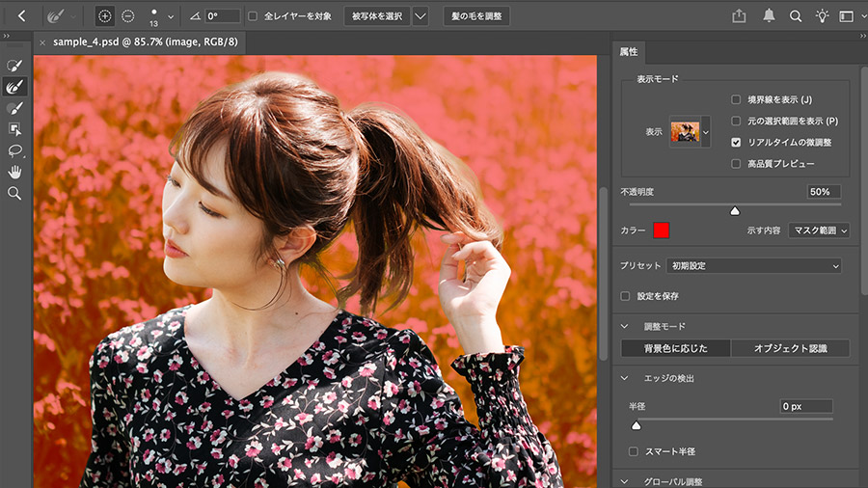Click the 表示 view mode thumbnail
The image size is (868, 488).
coord(685,132)
